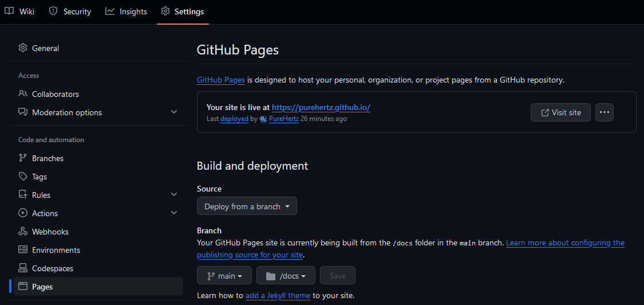The width and height of the screenshot is (644, 305).
Task: Open Environments settings
Action: [x=98, y=250]
